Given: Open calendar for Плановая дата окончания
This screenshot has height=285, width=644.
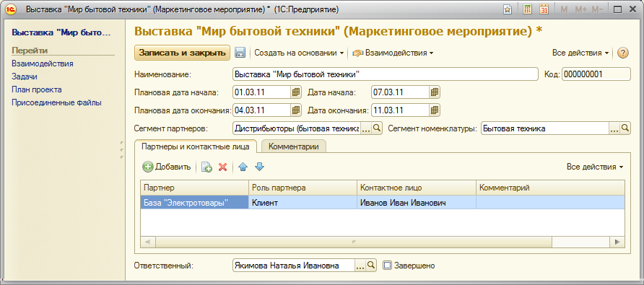Looking at the screenshot, I should (x=296, y=110).
